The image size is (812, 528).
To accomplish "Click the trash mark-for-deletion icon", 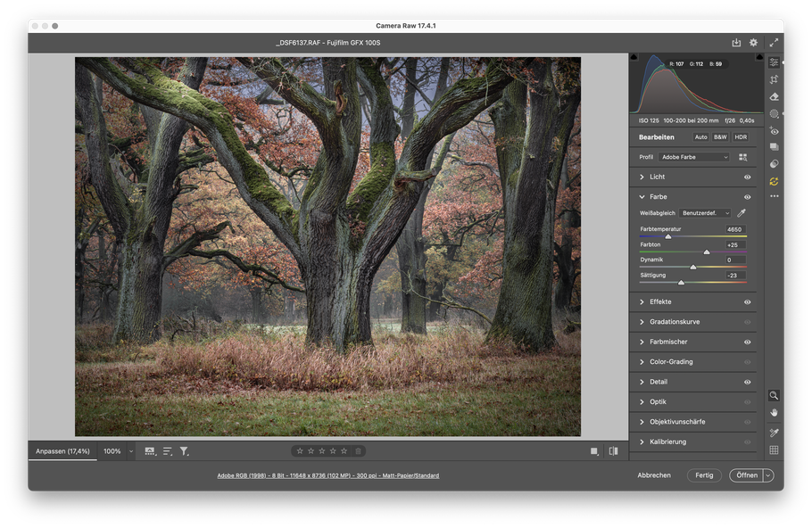I will click(358, 451).
